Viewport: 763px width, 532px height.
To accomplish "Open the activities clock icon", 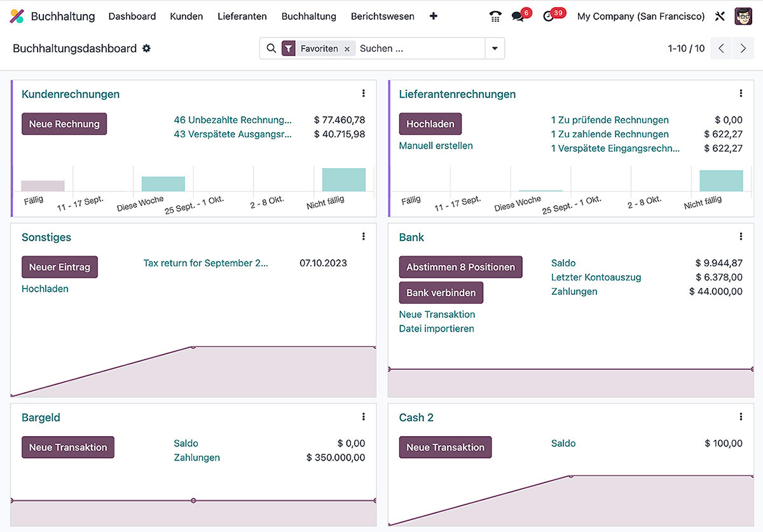I will pos(549,16).
